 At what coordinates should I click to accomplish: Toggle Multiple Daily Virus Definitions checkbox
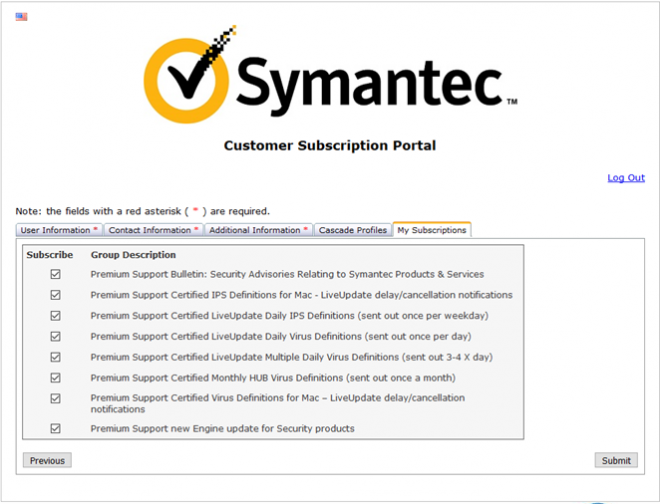[55, 357]
